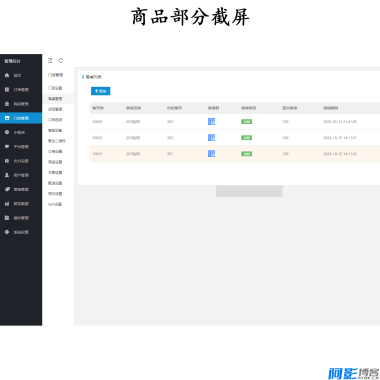
Task: Open the bar chart finance item in sidebar
Action: point(21,204)
